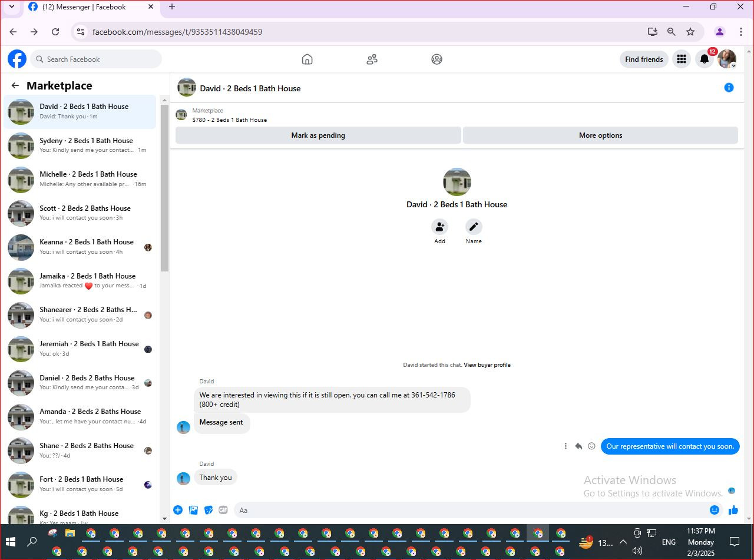Open Windows taskbar search
Screen dimensions: 754x560
tap(32, 542)
